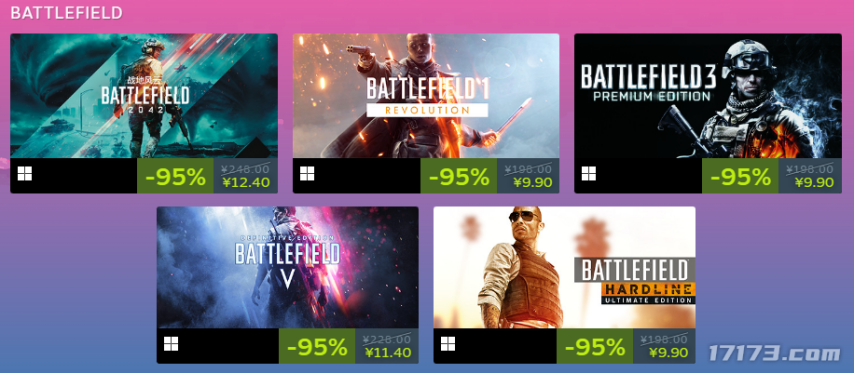
Task: Open the Battlefield 1 Revolution capsule image
Action: (426, 96)
